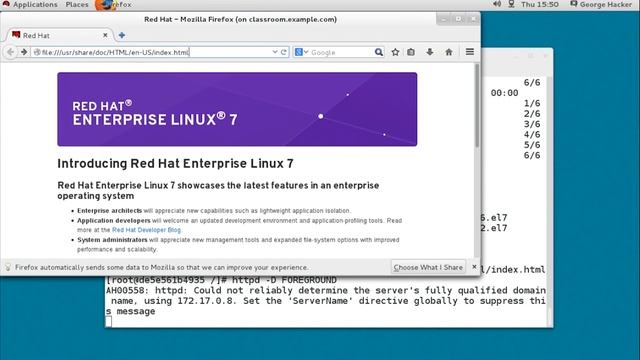640x360 pixels.
Task: Click the Introducing Red Hat Enterprise Linux 7 heading
Action: click(176, 164)
